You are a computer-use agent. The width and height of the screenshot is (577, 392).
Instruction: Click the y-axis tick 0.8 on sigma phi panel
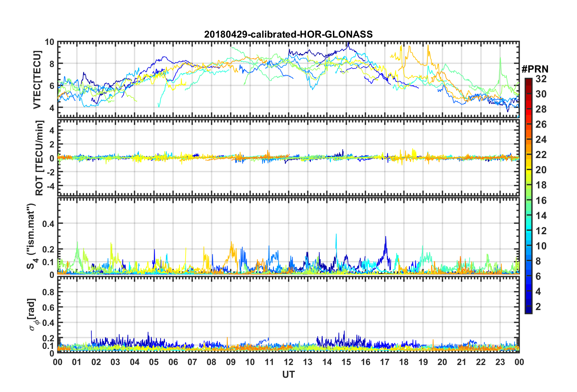49,292
